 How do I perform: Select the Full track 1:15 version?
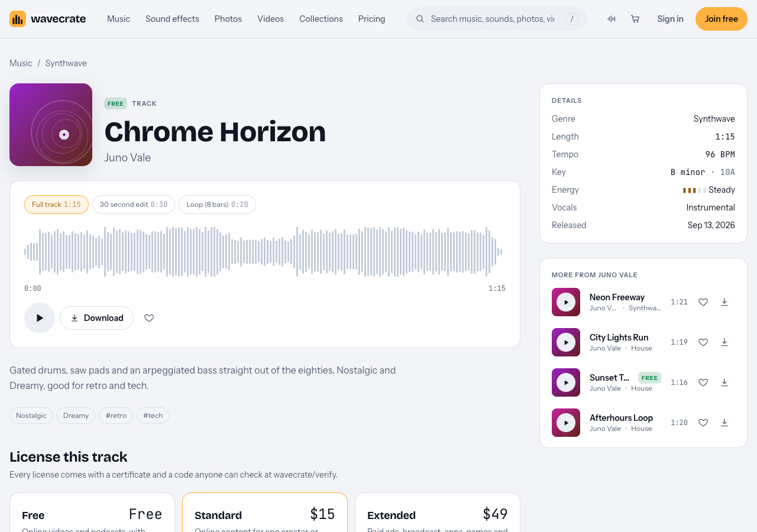point(56,205)
